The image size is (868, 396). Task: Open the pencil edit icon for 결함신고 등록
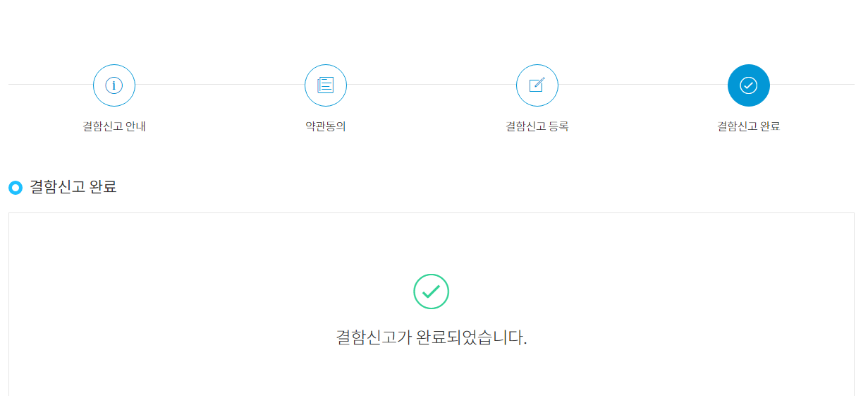click(x=537, y=85)
